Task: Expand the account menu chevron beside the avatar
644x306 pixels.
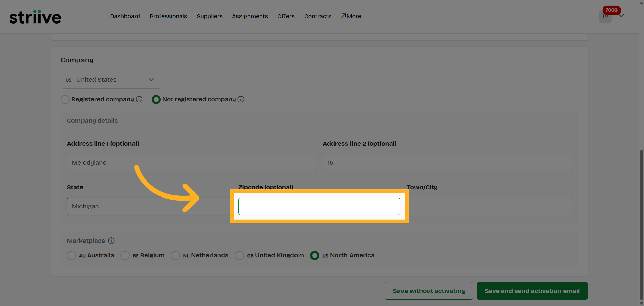Action: point(622,15)
